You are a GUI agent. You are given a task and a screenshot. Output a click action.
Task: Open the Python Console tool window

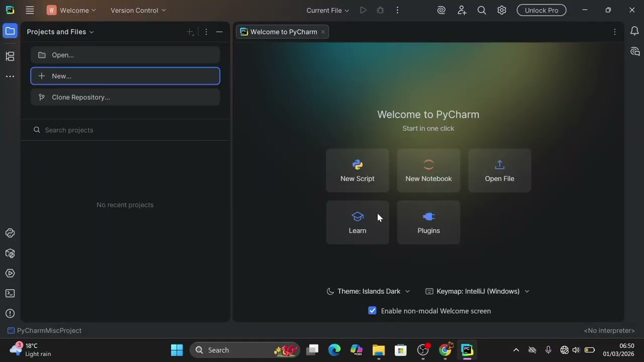tap(10, 233)
